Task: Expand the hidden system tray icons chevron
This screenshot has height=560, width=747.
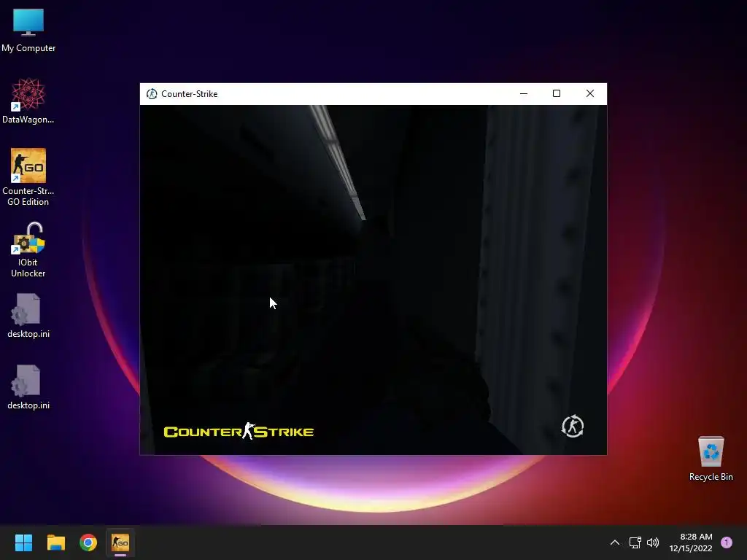Action: point(614,542)
